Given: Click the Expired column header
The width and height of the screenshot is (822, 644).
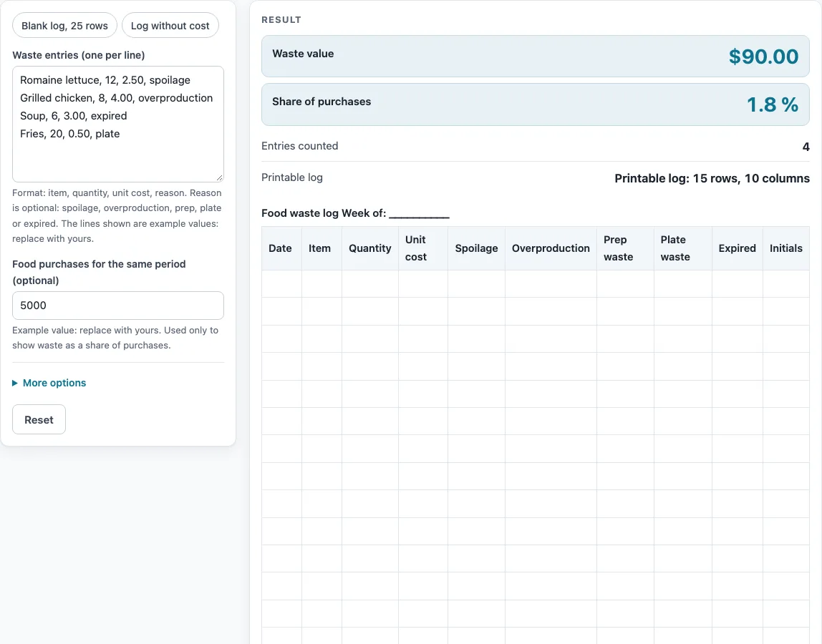Looking at the screenshot, I should tap(737, 248).
